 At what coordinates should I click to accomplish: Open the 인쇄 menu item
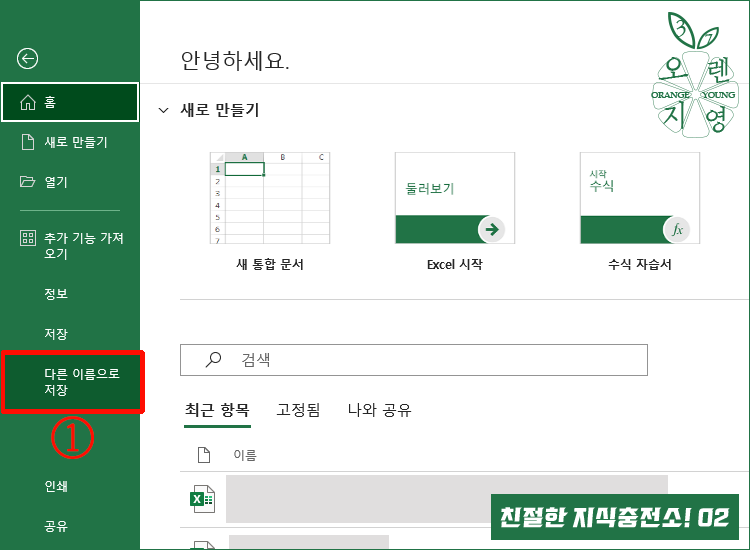pyautogui.click(x=56, y=486)
